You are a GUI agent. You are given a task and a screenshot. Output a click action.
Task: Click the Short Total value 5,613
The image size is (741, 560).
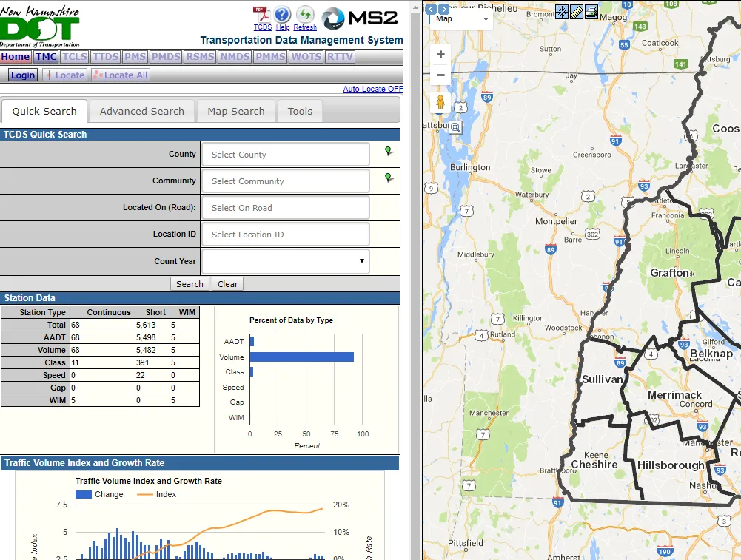[146, 325]
